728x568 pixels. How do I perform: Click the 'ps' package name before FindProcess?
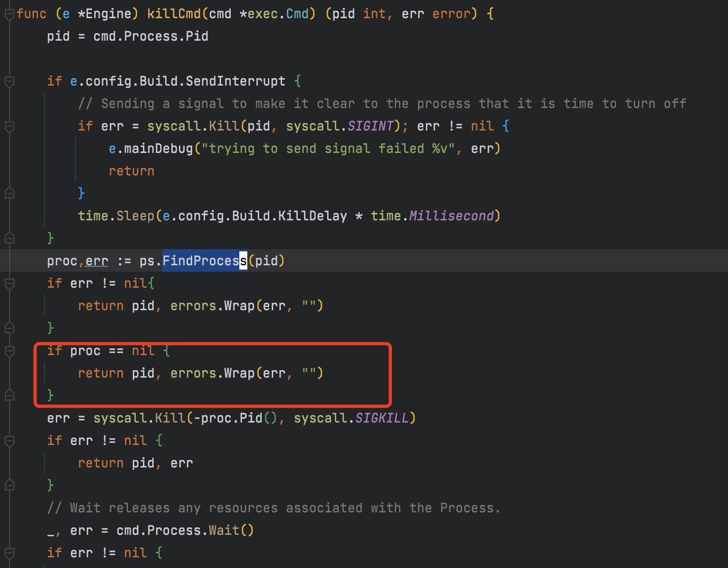[x=147, y=261]
